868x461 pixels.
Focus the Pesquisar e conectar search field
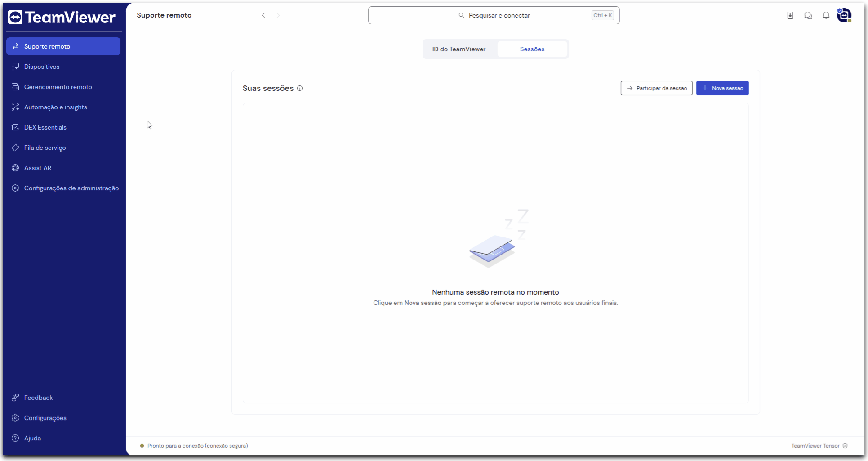pyautogui.click(x=494, y=15)
